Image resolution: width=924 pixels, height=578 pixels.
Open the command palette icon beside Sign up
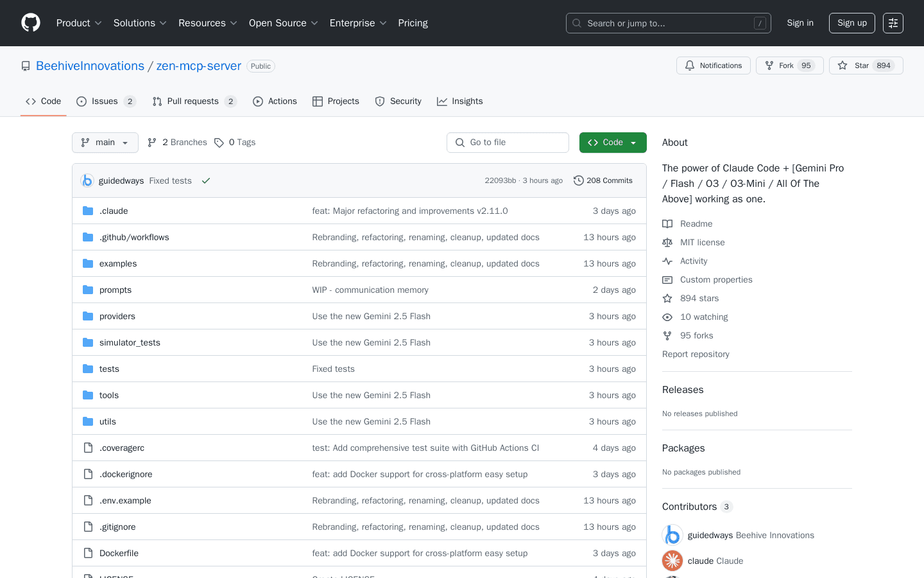(893, 23)
